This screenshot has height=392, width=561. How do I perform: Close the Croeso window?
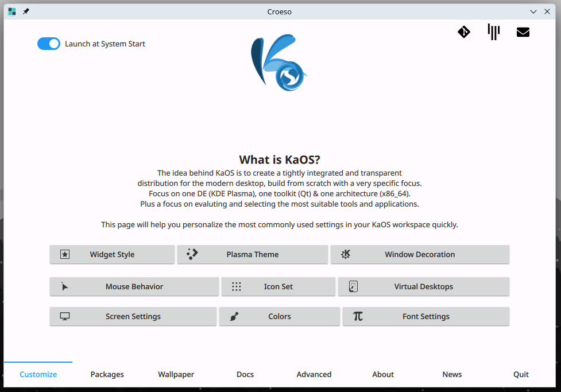coord(547,11)
